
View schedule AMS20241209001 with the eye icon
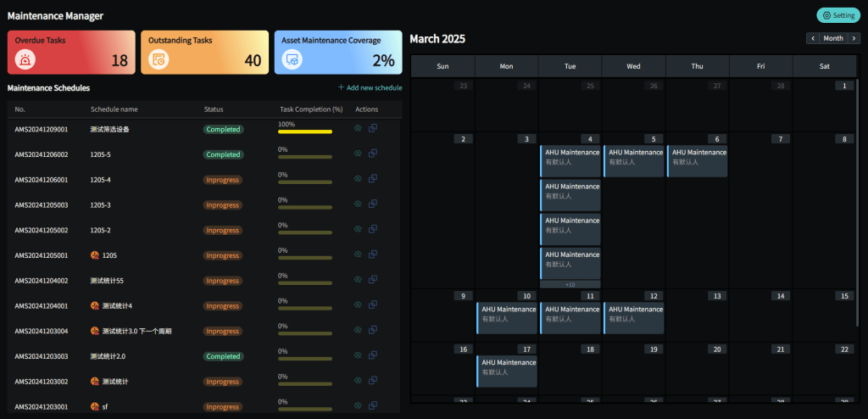pos(358,129)
